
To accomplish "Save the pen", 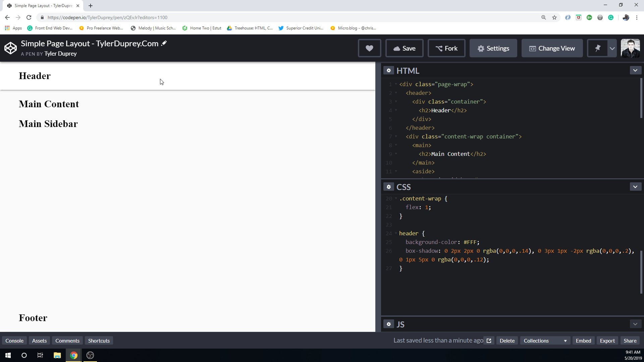I will pos(405,48).
